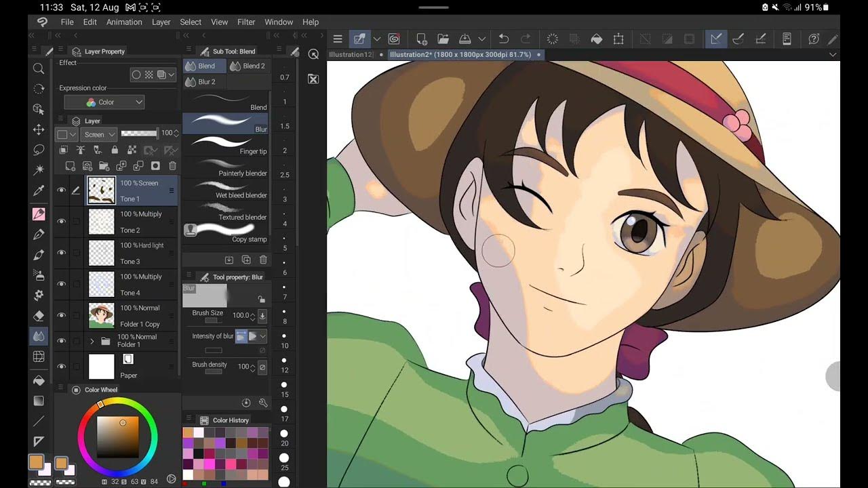Select the Wet bleed blender sub tool

tap(226, 189)
